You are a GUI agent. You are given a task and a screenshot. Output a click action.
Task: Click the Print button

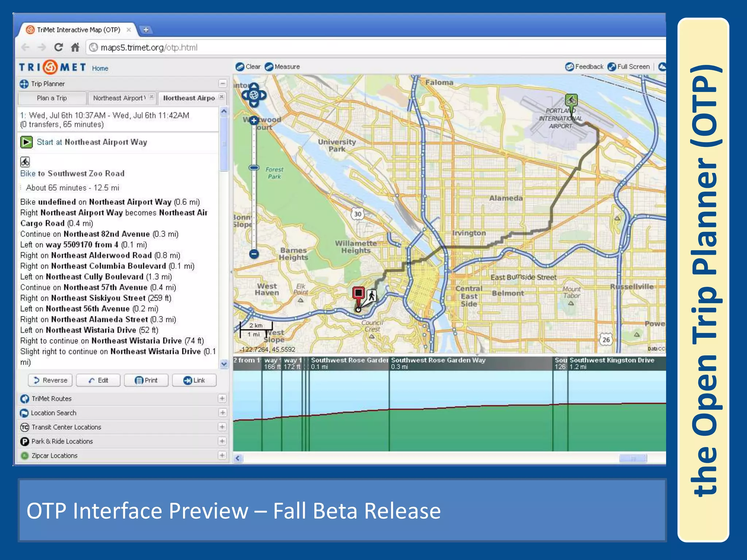[x=146, y=380]
